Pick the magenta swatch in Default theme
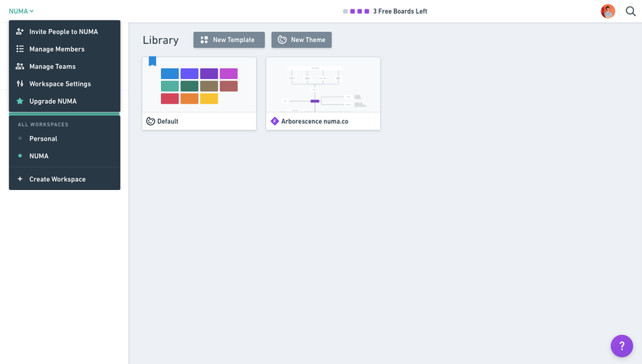This screenshot has height=364, width=642. (229, 74)
